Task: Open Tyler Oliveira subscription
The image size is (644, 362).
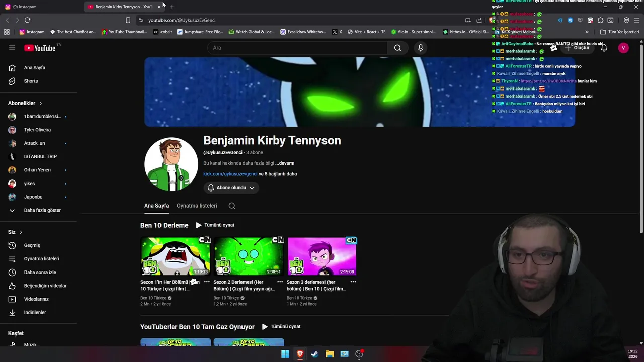Action: [x=39, y=130]
